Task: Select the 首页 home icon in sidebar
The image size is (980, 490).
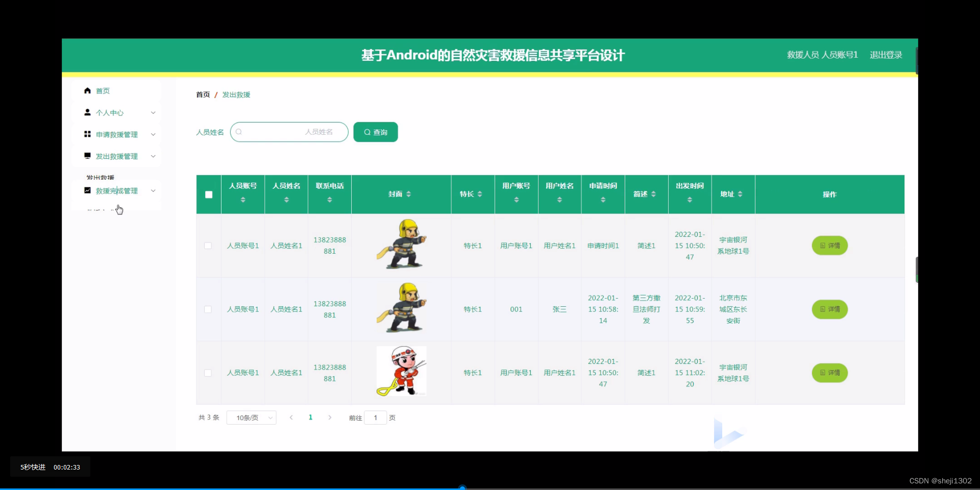Action: tap(87, 91)
